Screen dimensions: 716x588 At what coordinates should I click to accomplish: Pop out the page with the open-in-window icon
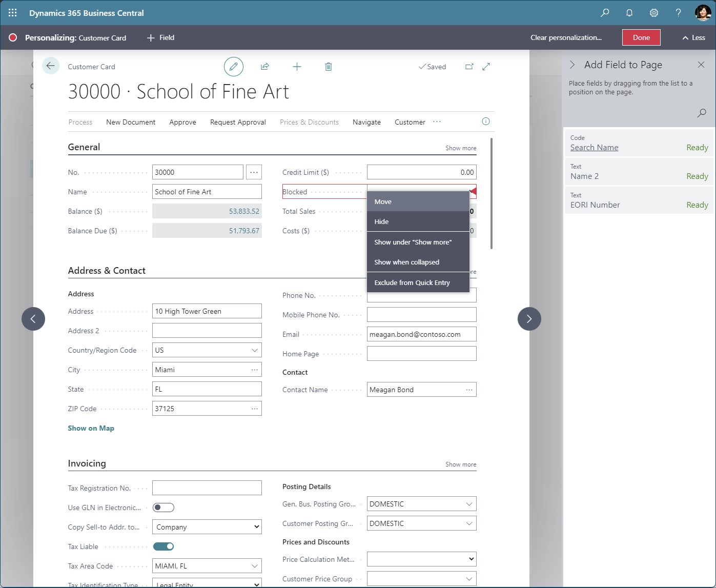[x=469, y=66]
